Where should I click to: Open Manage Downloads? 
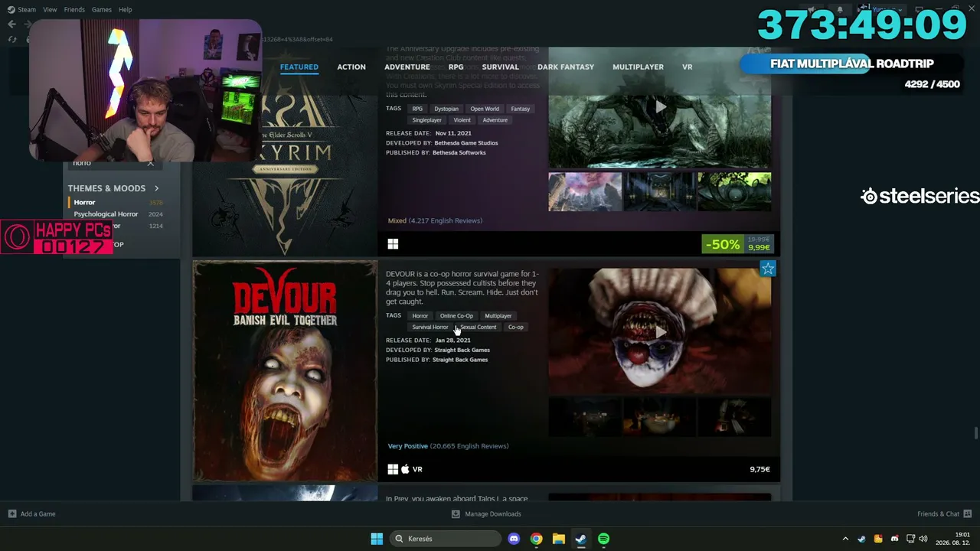click(x=486, y=514)
